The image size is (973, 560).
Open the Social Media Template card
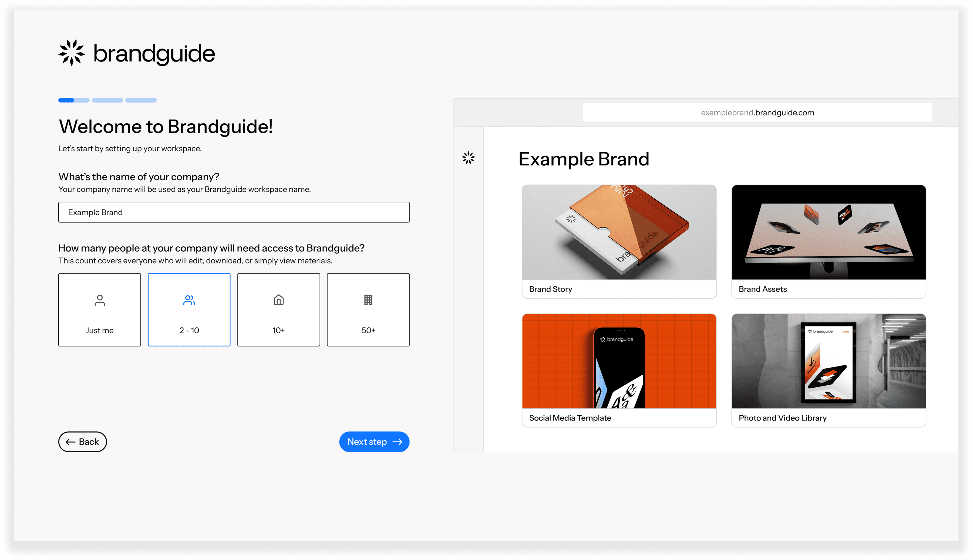point(619,370)
